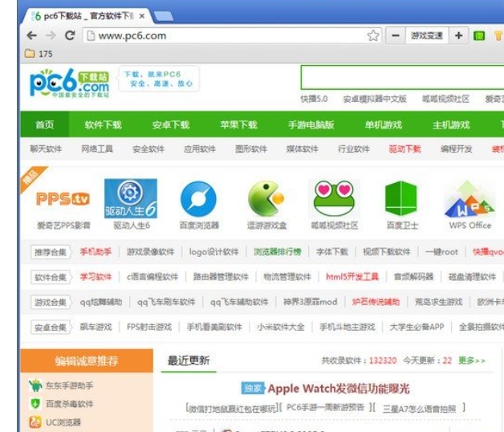Open the 炉石传说辅助 link

[376, 302]
